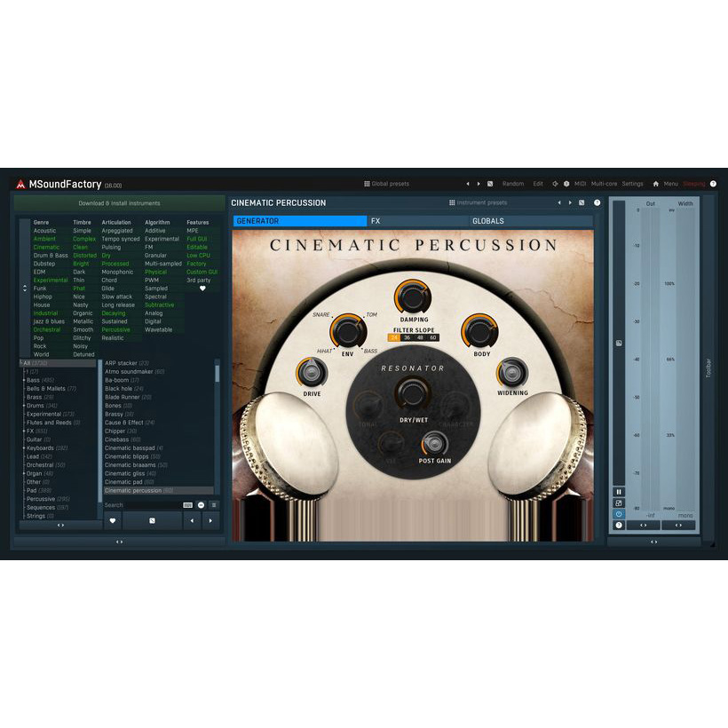Toggle the Cinematic genre filter
The image size is (728, 728).
coord(46,247)
